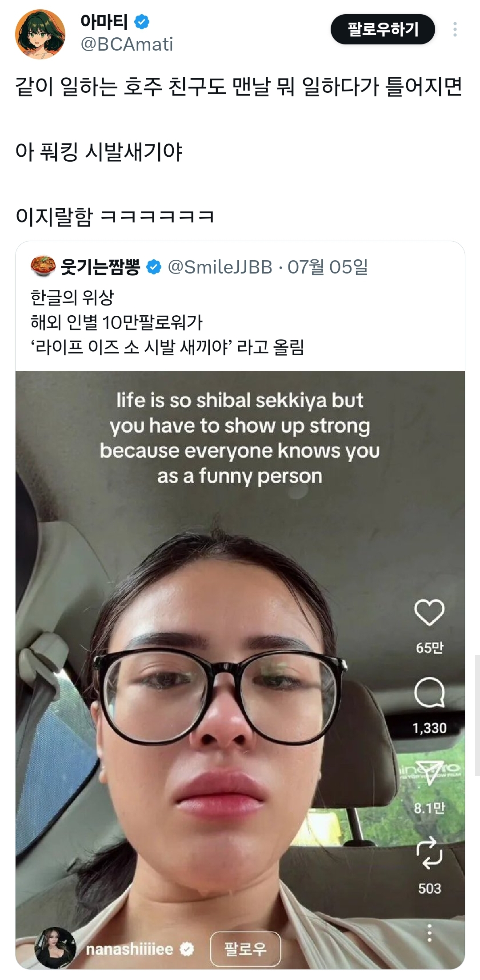Screen dimensions: 480x980
Task: Open 웃기는짬뽕 jjamppong profile icon
Action: coord(43,266)
